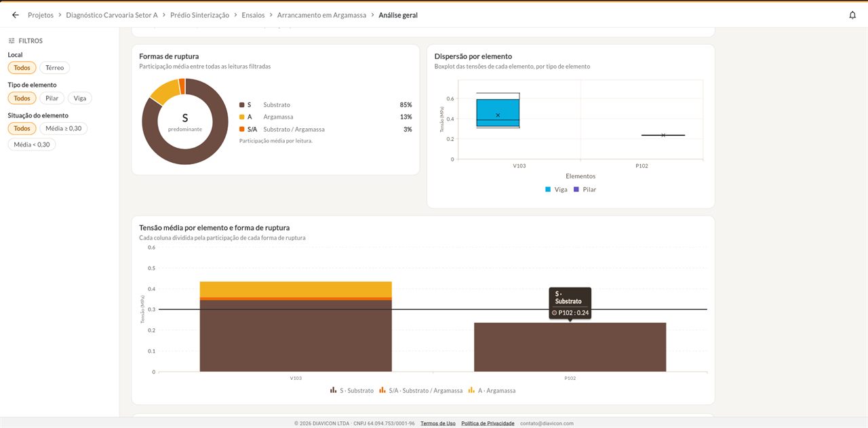Click the 13% Argamassa value
The image size is (868, 428).
pyautogui.click(x=406, y=117)
